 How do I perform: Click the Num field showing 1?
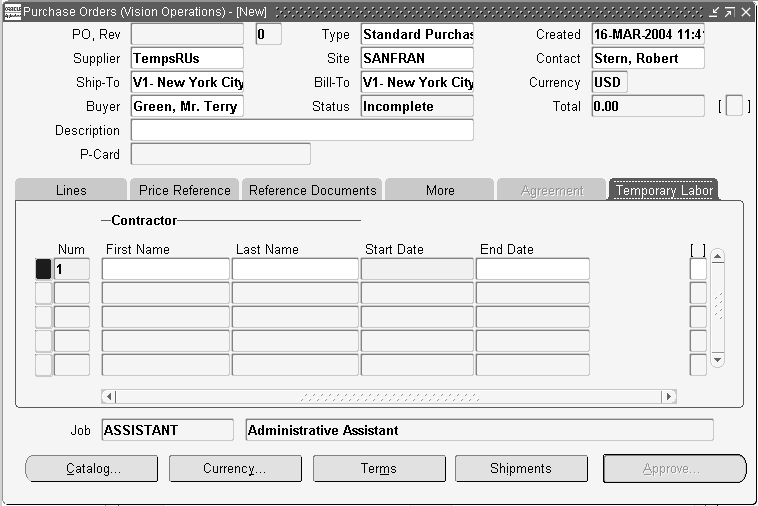click(x=72, y=269)
